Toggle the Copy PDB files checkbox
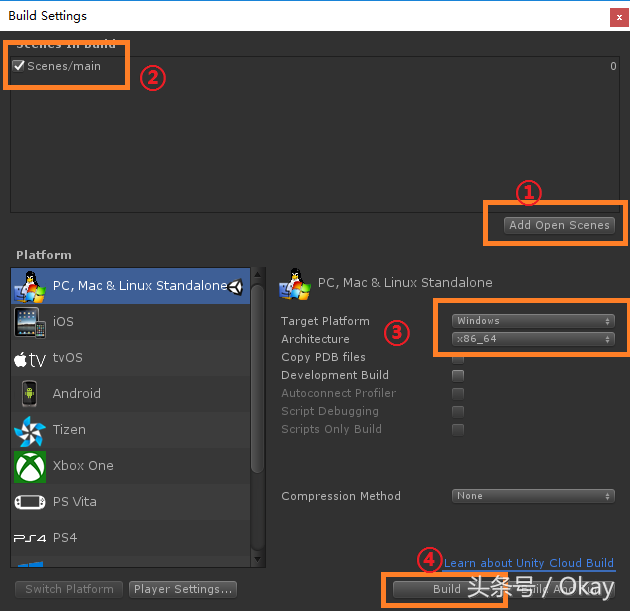The width and height of the screenshot is (630, 611). click(458, 358)
